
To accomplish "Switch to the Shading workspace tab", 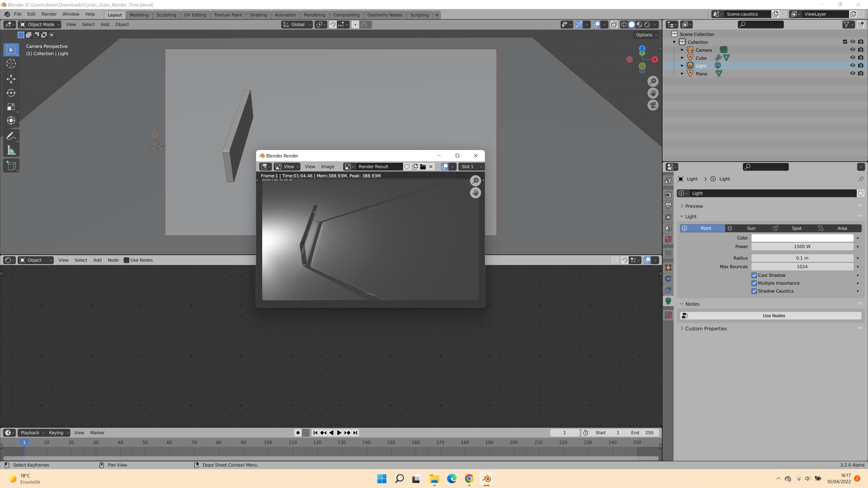I will 258,15.
